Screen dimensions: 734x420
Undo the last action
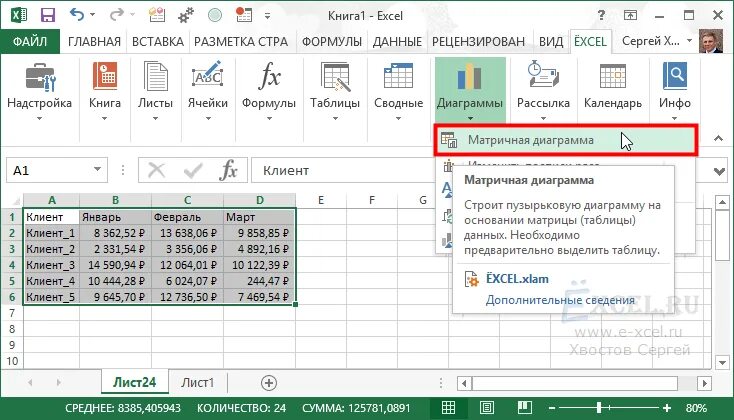[76, 15]
